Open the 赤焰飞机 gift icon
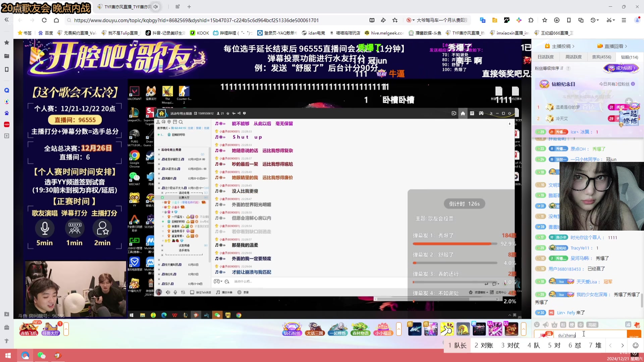Viewport: 644px width, 362px height. point(29,328)
